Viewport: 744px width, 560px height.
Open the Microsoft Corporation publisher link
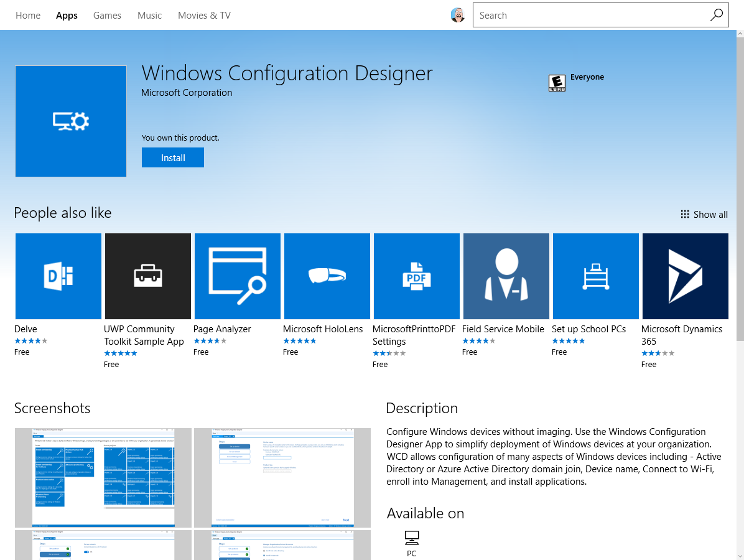[187, 93]
